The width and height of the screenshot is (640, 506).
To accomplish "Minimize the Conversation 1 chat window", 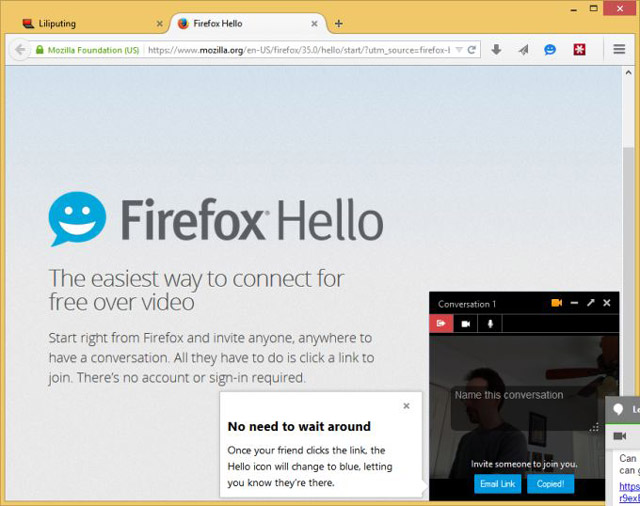I will coord(574,303).
